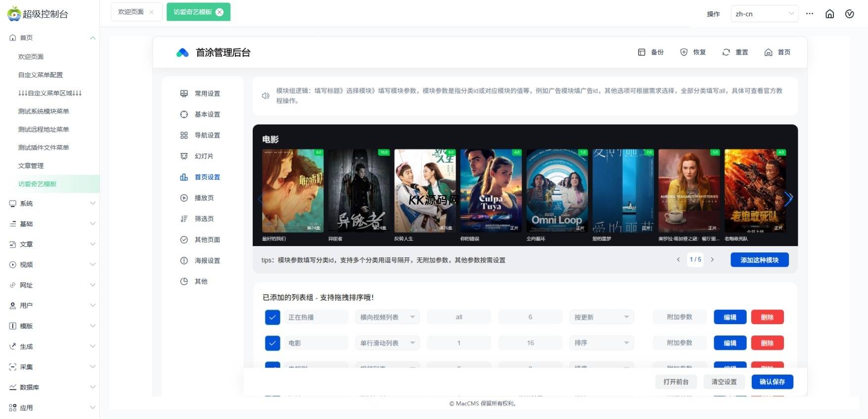Open the zh-cn language dropdown

pos(765,14)
